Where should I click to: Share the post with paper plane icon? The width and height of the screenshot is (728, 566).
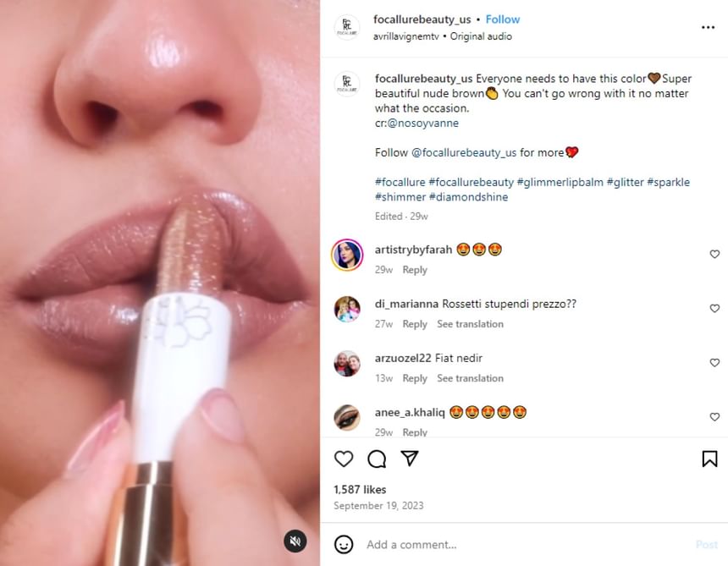coord(410,459)
